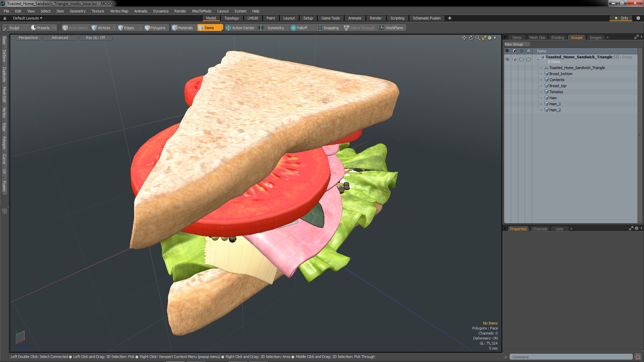Switch to the Shading tab
This screenshot has width=644, height=362.
[x=557, y=38]
